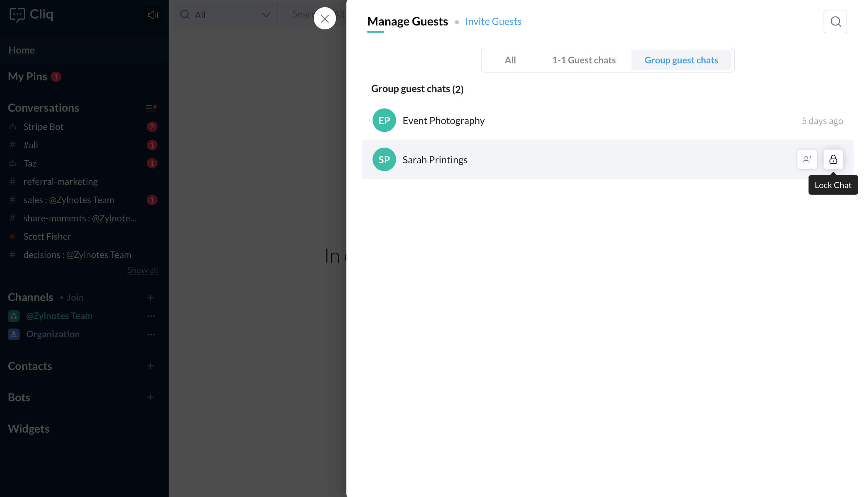Open decisions : @Zylnotes Team channel
The width and height of the screenshot is (868, 497).
point(77,255)
